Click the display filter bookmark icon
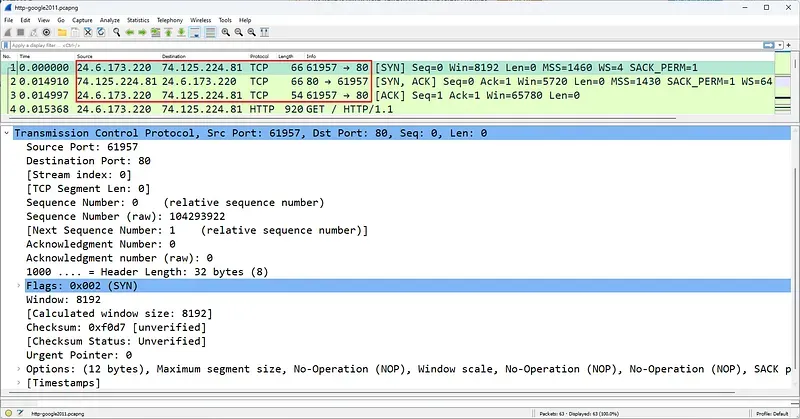The width and height of the screenshot is (800, 419). coord(6,45)
